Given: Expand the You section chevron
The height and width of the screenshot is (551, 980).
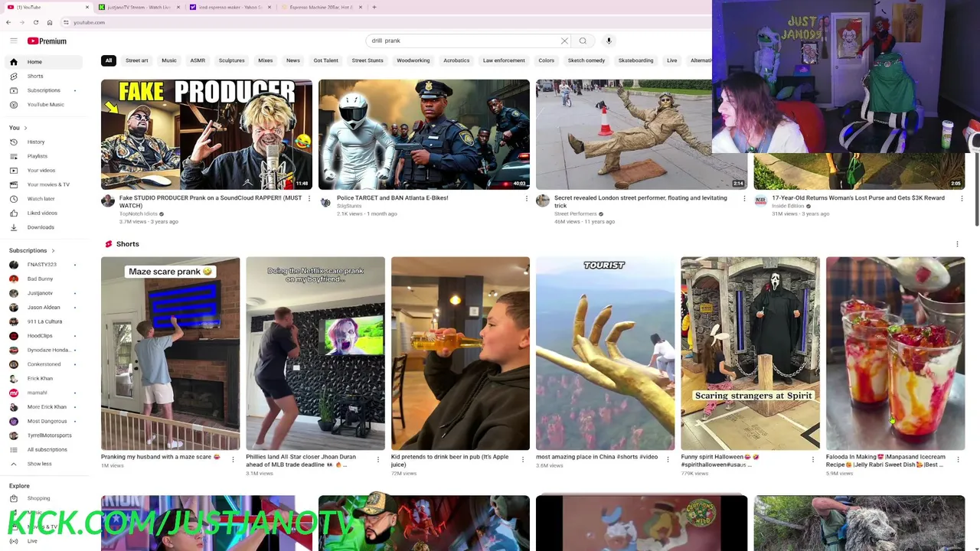Looking at the screenshot, I should 25,128.
